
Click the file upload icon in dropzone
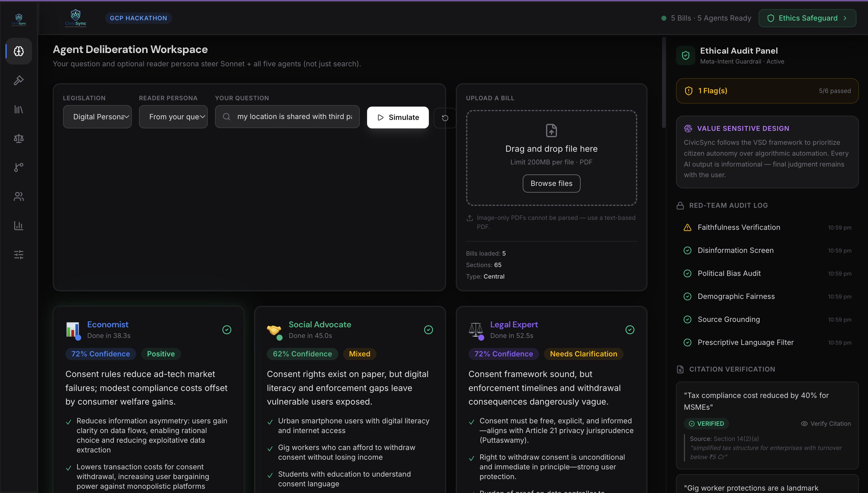pos(551,130)
